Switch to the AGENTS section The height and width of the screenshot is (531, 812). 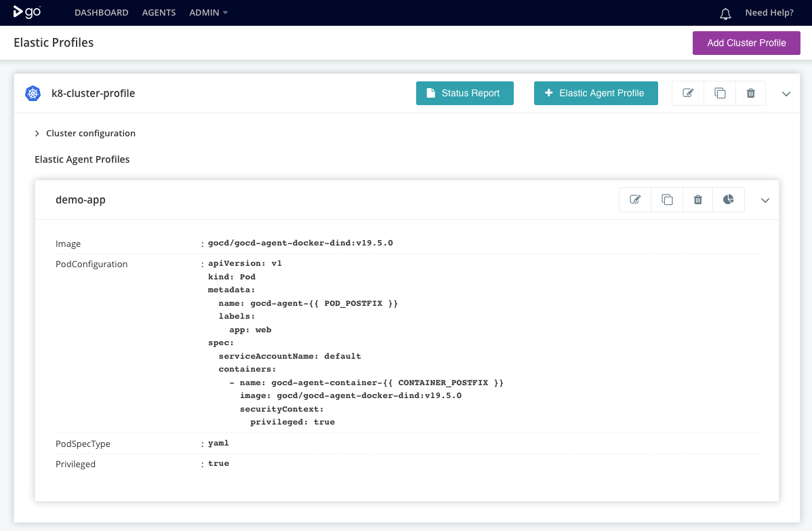pyautogui.click(x=159, y=12)
